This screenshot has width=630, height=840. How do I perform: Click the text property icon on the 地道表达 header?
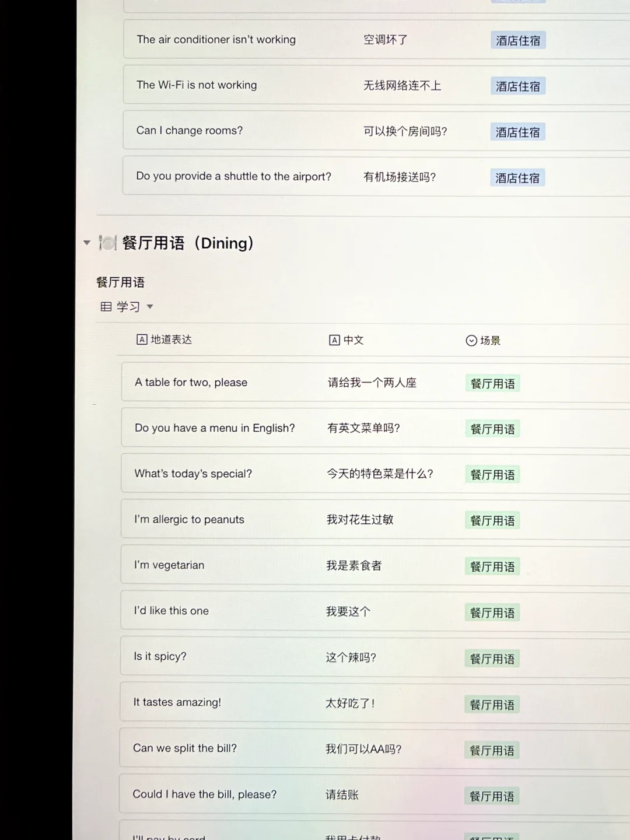tap(141, 339)
